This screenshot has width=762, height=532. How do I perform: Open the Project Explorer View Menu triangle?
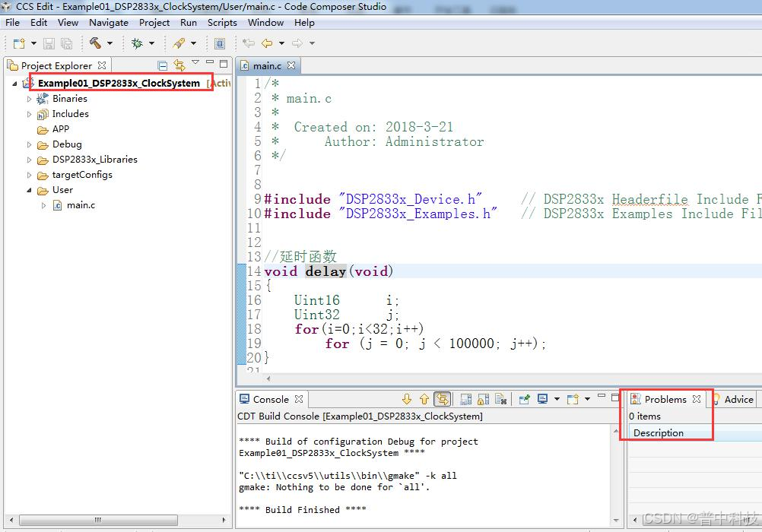(x=195, y=62)
